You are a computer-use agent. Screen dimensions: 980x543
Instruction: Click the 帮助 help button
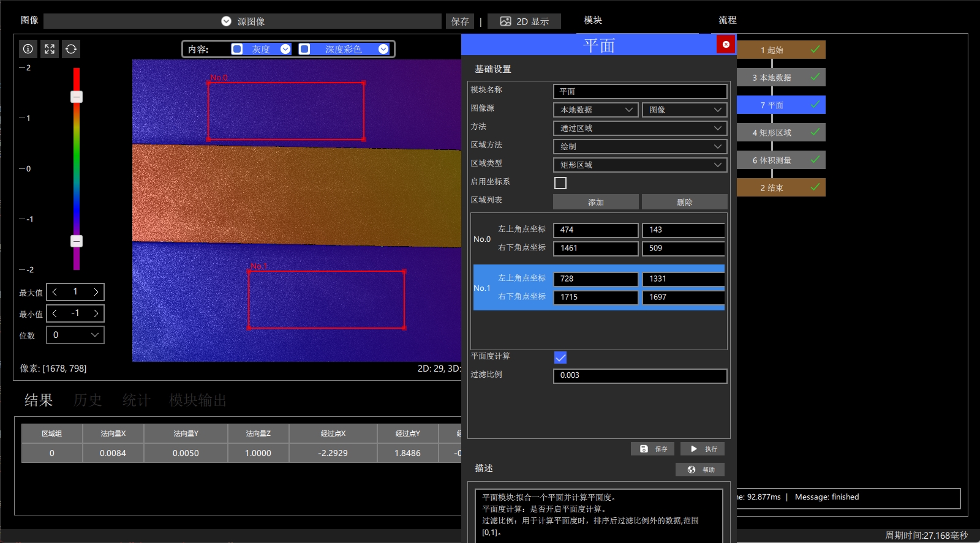[700, 470]
